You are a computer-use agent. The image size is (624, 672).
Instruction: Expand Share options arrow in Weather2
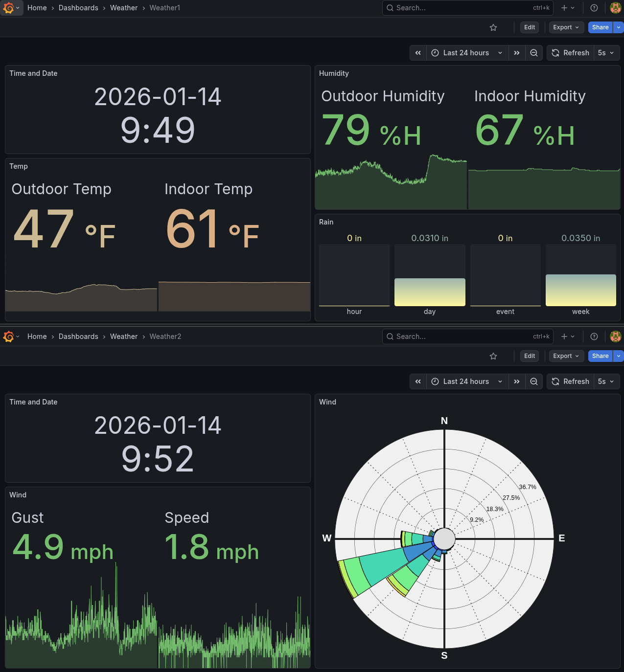coord(619,356)
